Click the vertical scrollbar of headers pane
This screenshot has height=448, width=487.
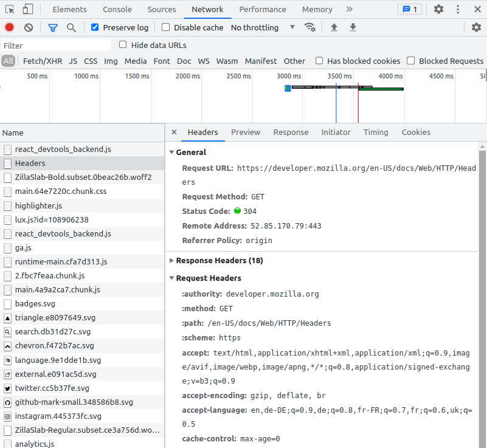pyautogui.click(x=482, y=298)
